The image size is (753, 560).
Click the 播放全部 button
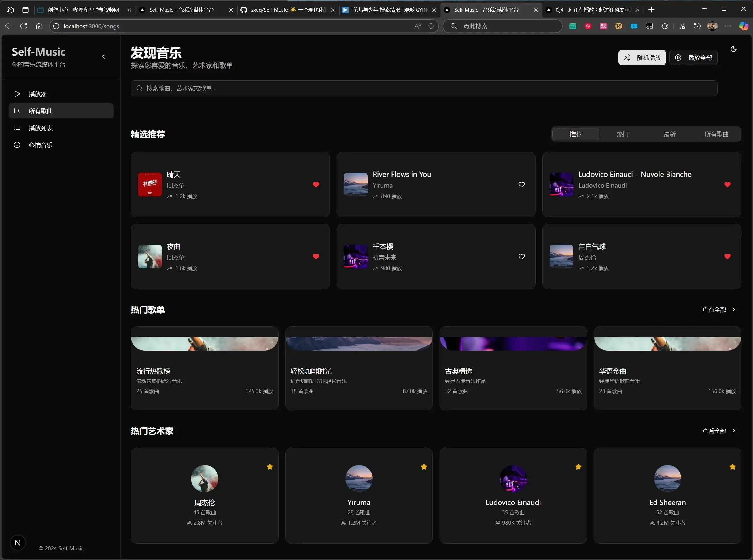coord(693,58)
